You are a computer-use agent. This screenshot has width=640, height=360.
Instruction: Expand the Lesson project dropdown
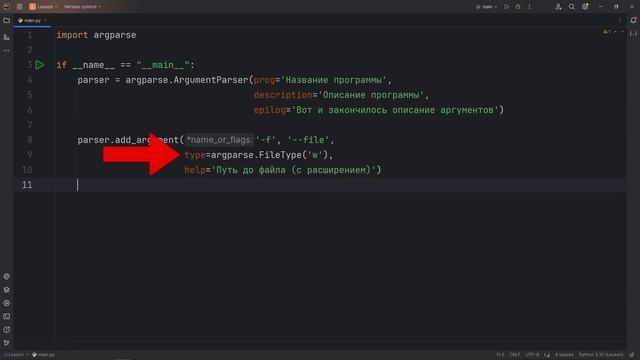point(43,7)
